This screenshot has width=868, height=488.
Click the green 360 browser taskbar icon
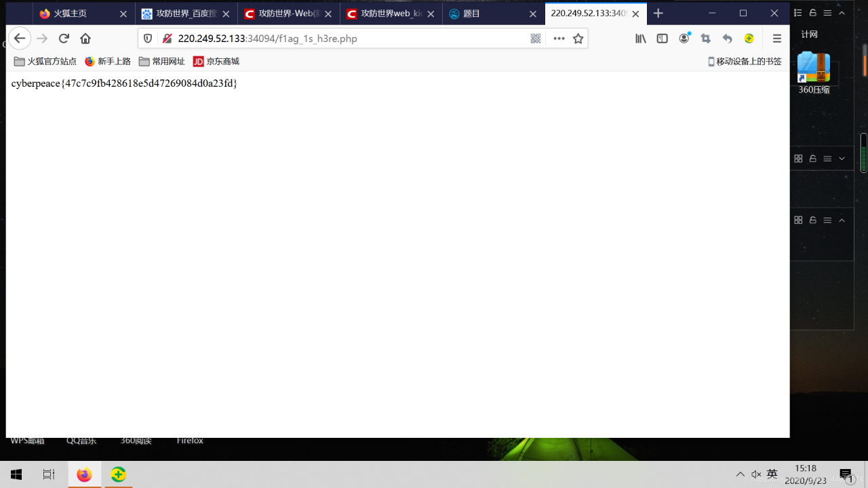click(x=119, y=474)
